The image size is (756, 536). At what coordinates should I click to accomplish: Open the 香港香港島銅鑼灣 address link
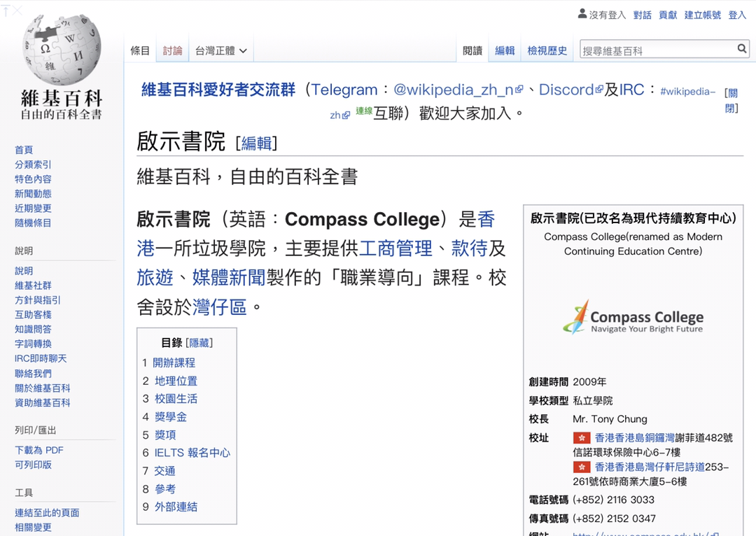pyautogui.click(x=634, y=437)
